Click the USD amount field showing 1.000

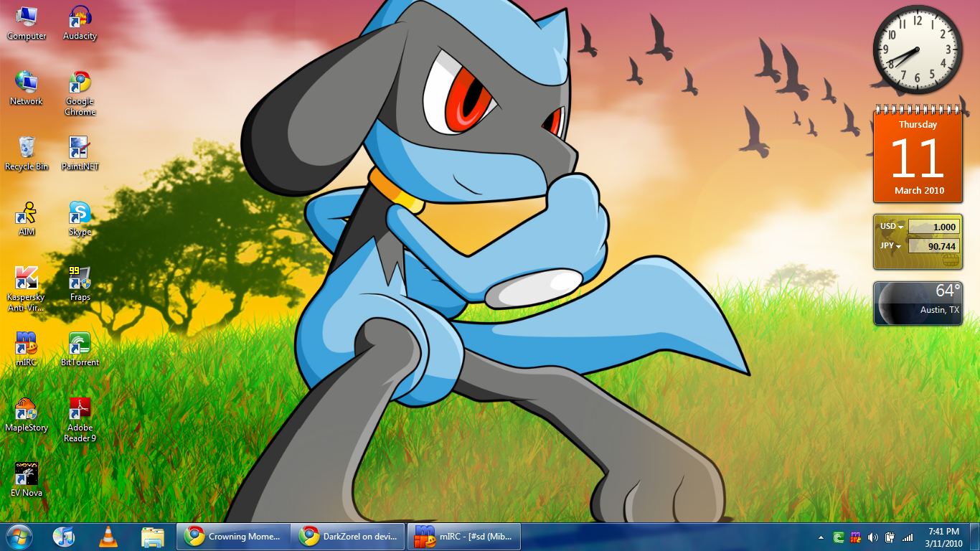(933, 227)
